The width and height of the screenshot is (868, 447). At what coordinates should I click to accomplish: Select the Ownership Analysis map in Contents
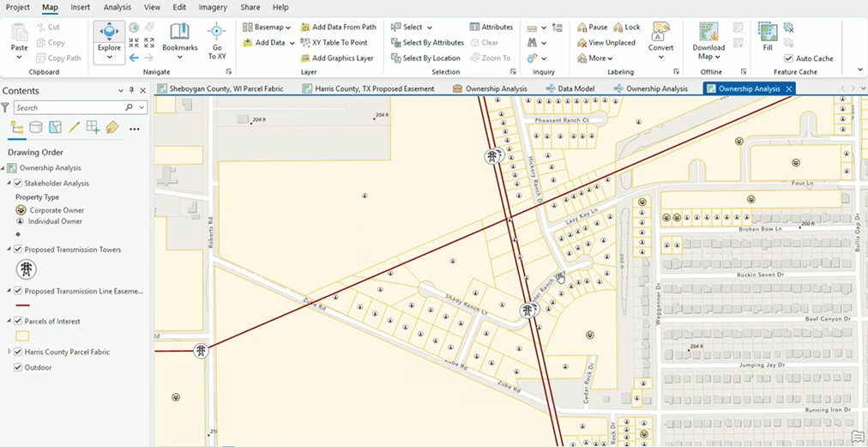tap(50, 168)
